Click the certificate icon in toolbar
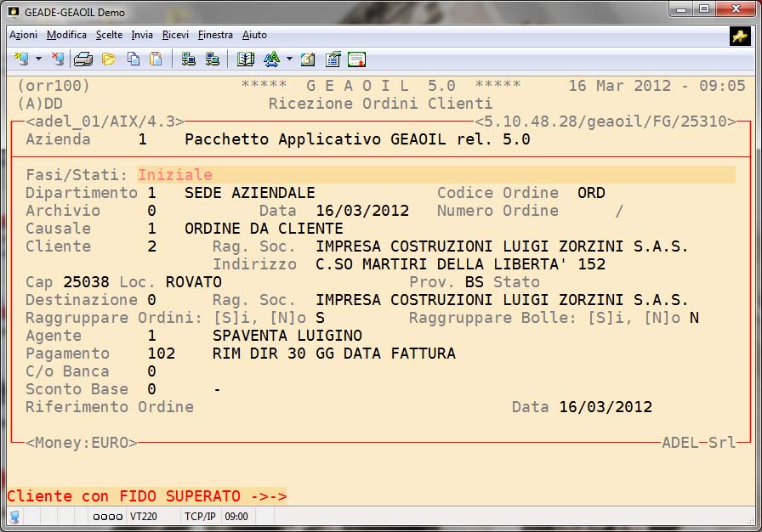 (356, 59)
